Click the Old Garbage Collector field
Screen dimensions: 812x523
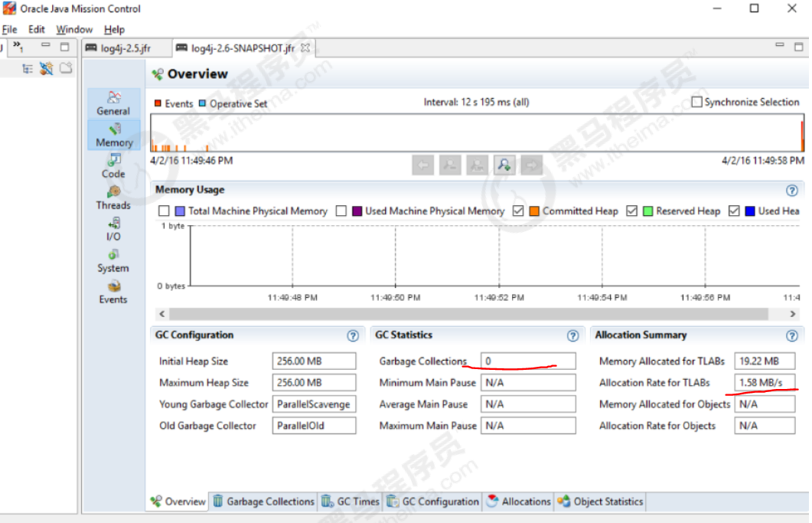[315, 426]
